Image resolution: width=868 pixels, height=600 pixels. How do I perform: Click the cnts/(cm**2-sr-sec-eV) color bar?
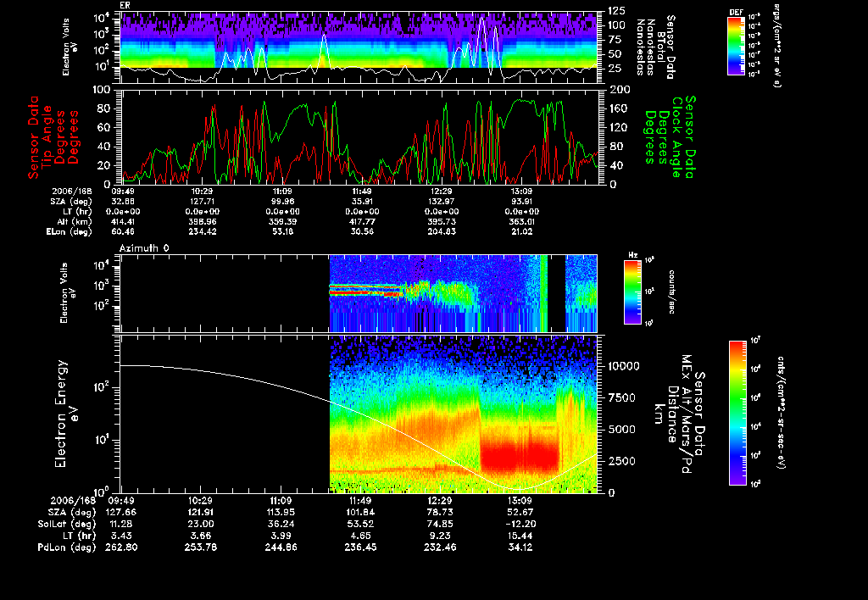point(737,414)
